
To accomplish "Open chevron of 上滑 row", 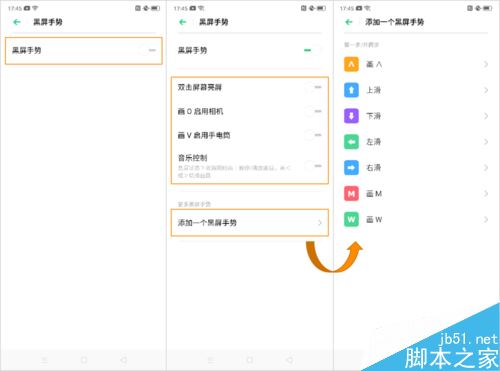I will pyautogui.click(x=486, y=90).
